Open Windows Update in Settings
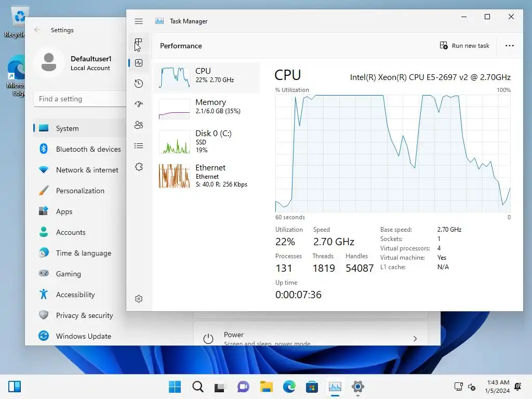 (80, 336)
